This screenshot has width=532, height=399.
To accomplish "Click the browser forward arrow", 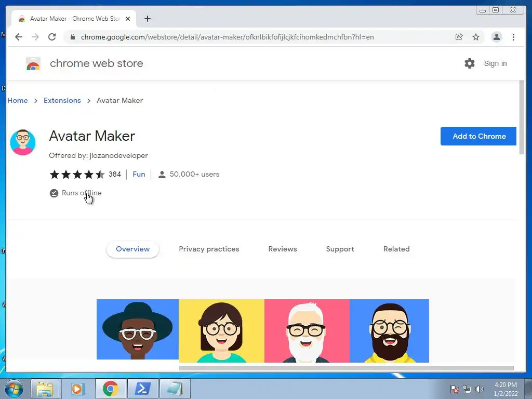I will [x=35, y=37].
